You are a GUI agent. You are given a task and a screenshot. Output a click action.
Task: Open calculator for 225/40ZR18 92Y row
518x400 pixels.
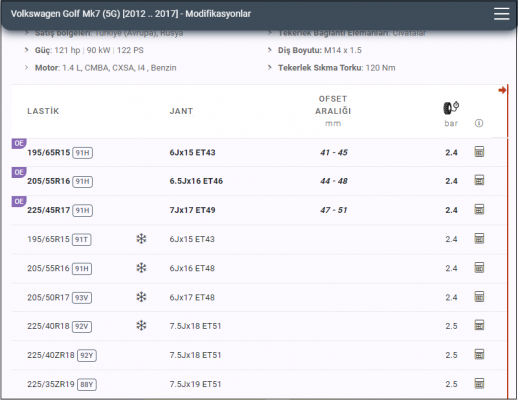(x=479, y=354)
